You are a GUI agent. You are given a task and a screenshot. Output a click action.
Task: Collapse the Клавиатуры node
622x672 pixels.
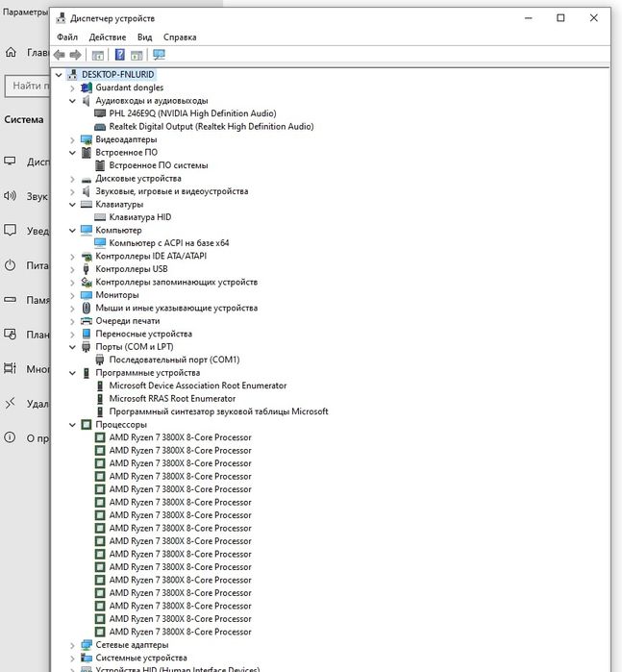[x=72, y=205]
